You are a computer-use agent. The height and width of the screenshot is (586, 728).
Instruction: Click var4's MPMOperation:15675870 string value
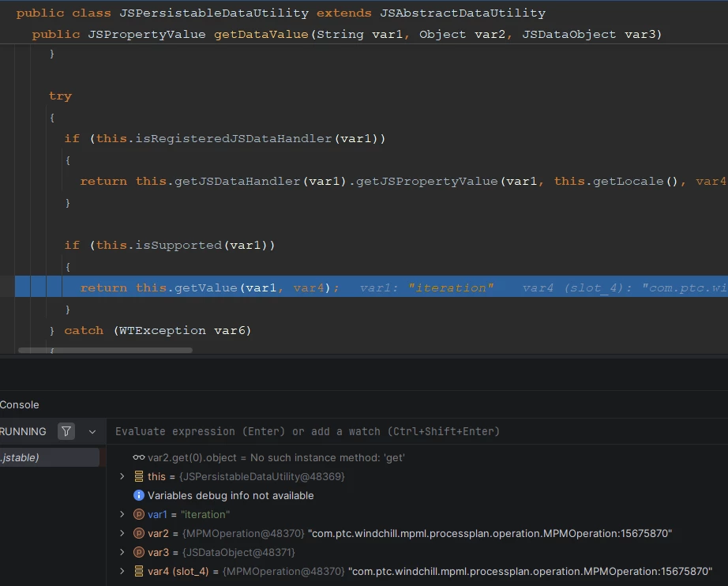(x=530, y=571)
